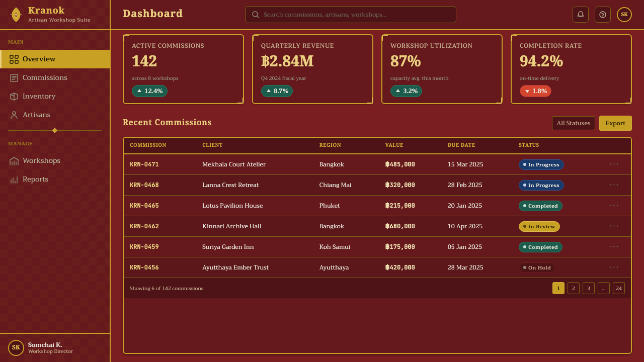Viewport: 644px width, 362px height.
Task: Jump to page 24 of commissions
Action: point(619,288)
